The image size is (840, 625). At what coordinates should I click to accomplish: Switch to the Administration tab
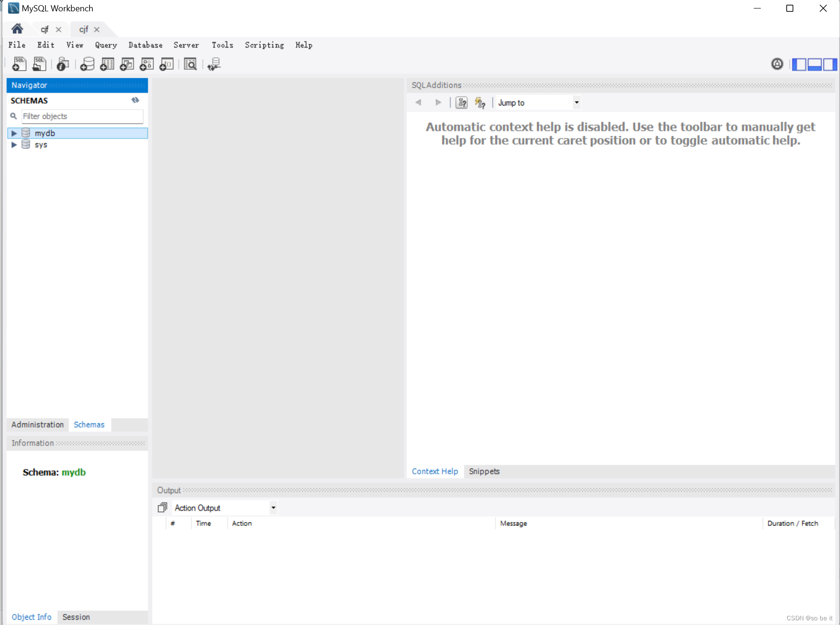[x=38, y=425]
